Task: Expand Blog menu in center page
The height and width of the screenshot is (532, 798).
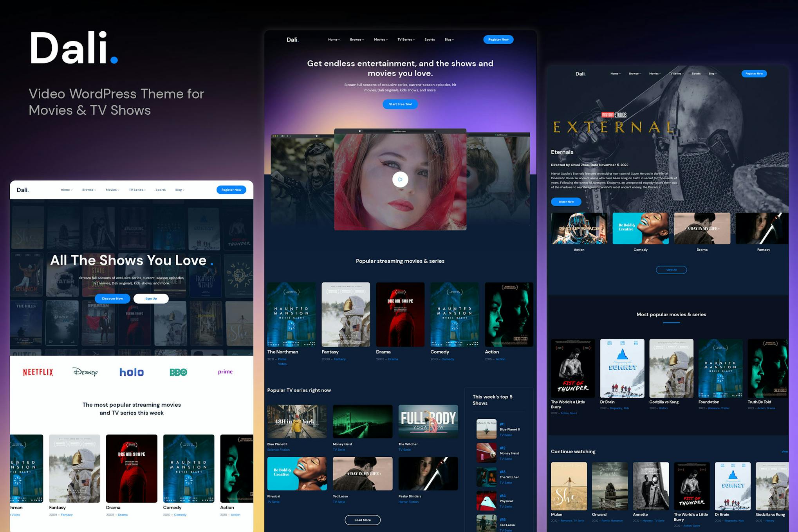Action: (x=449, y=40)
